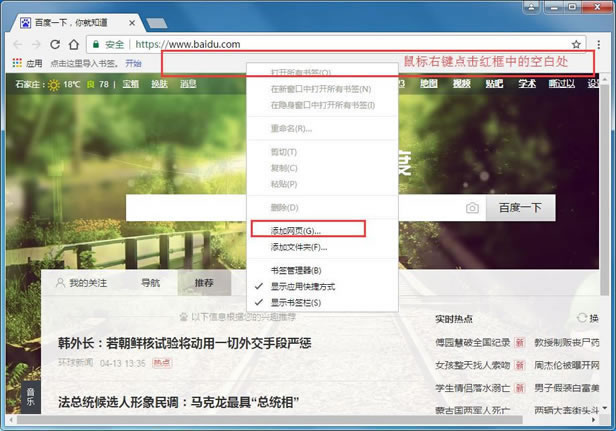Bookmark this page with the star icon

coord(576,44)
